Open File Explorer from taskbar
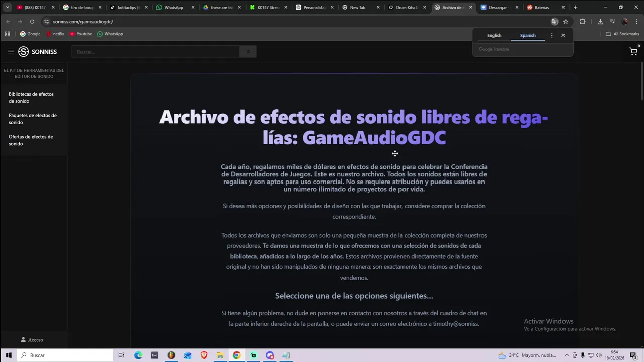The height and width of the screenshot is (362, 644). (220, 355)
